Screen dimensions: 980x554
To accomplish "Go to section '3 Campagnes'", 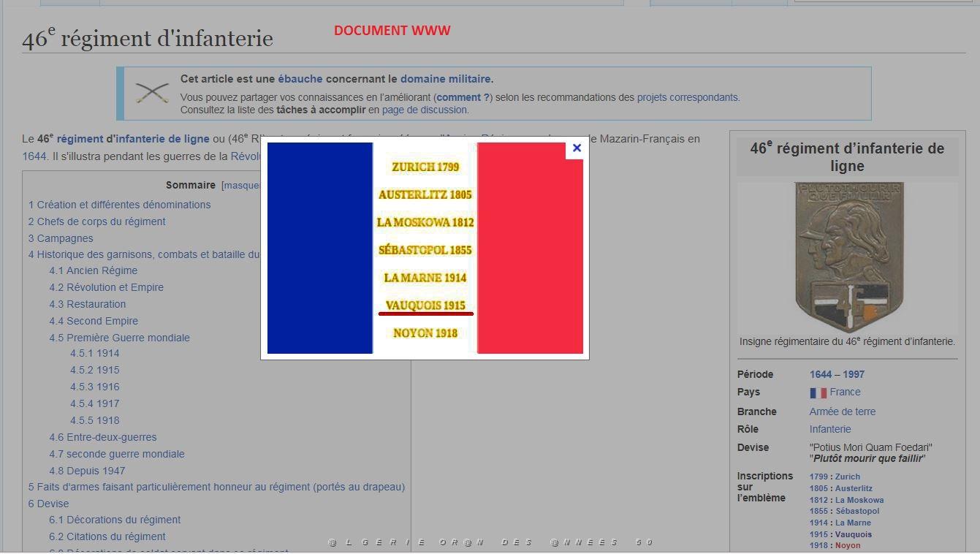I will pos(61,238).
